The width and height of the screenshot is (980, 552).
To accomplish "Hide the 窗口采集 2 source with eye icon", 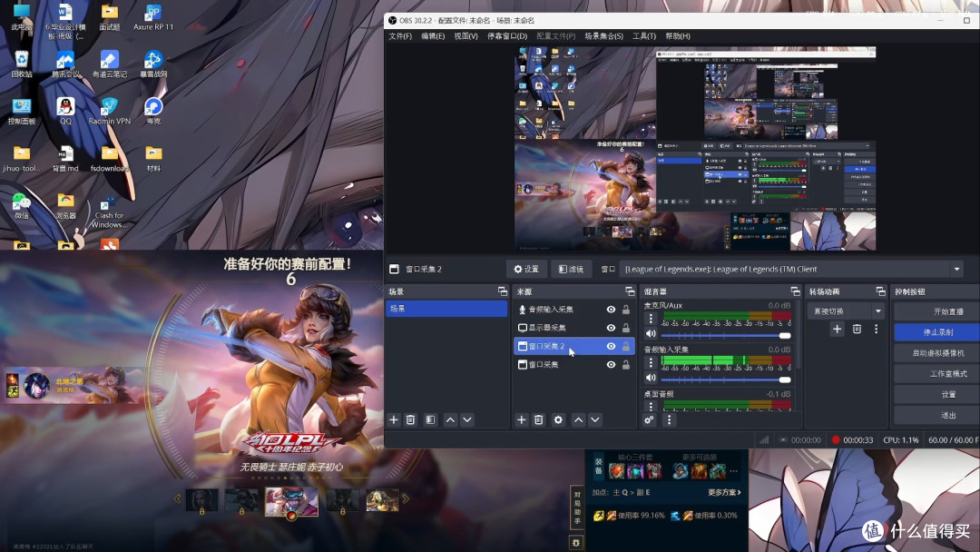I will point(611,346).
